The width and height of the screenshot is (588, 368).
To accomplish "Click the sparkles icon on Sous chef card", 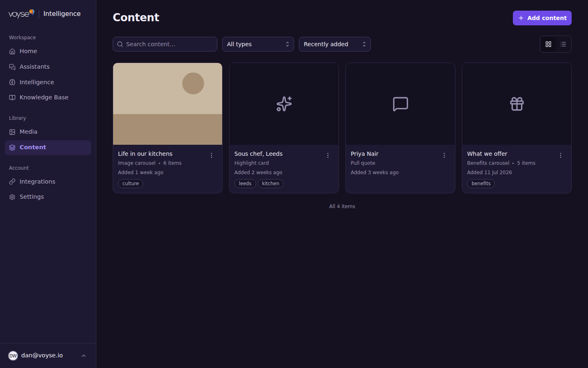I will point(284,104).
